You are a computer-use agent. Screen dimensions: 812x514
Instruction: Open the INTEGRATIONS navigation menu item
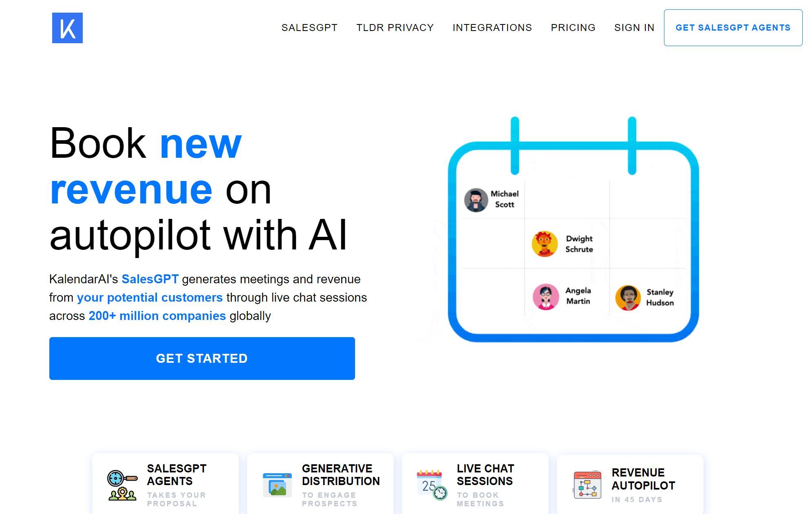[x=492, y=27]
